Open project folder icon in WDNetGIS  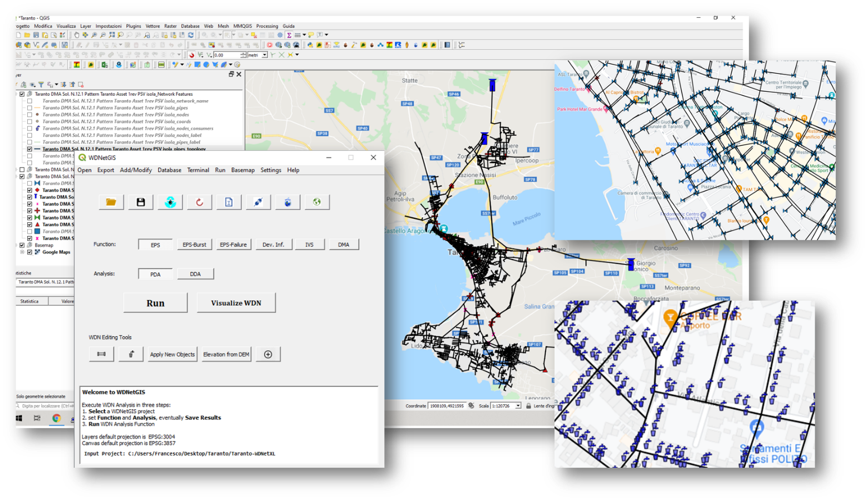click(111, 202)
